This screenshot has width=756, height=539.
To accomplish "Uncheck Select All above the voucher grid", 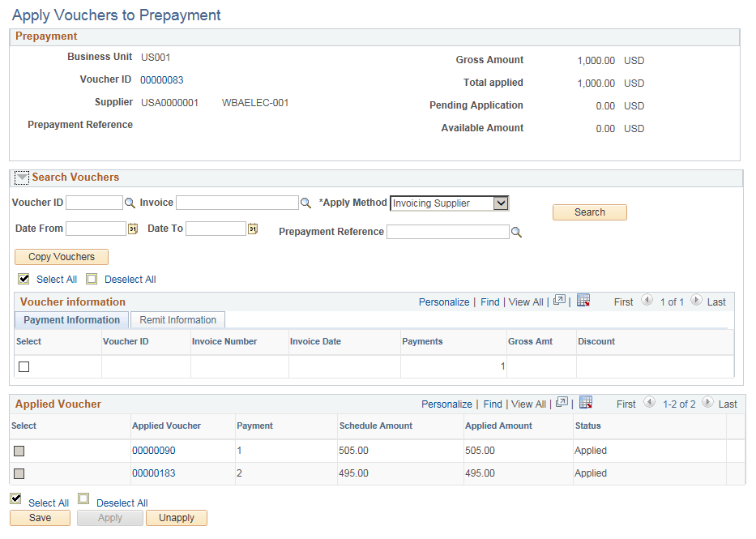I will [x=23, y=279].
